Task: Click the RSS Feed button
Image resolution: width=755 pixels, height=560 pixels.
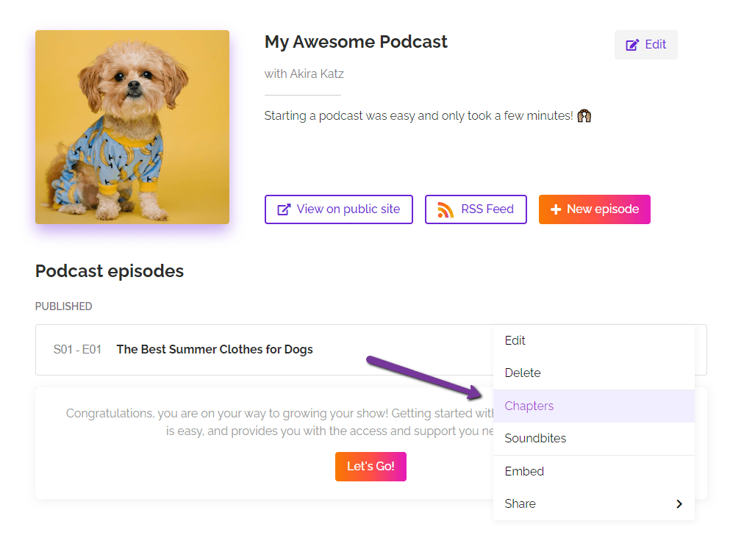Action: point(475,209)
